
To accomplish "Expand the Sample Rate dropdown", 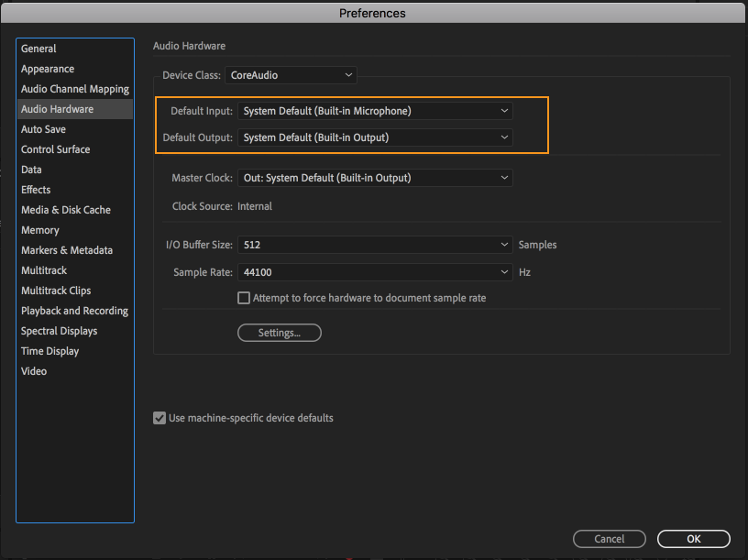I will [375, 272].
